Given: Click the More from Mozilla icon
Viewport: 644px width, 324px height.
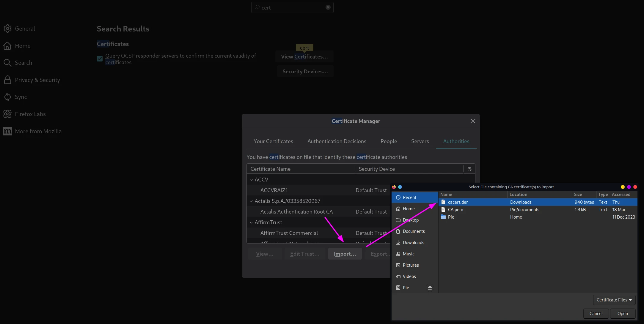Looking at the screenshot, I should [7, 131].
